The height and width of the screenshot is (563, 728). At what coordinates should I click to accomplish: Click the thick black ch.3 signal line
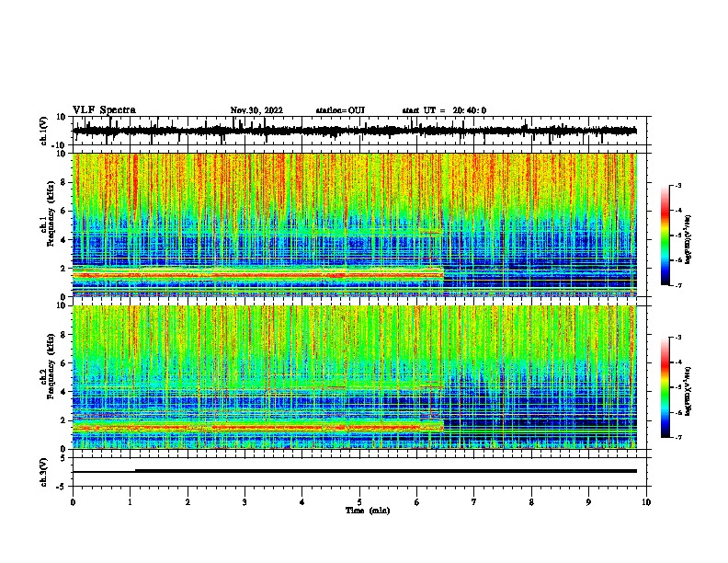point(385,471)
